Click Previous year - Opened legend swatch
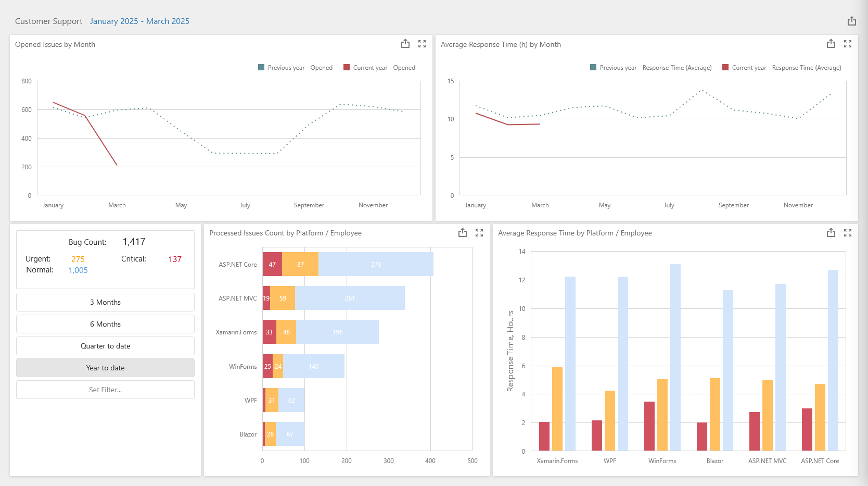Screen dimensions: 868x486 coord(261,67)
